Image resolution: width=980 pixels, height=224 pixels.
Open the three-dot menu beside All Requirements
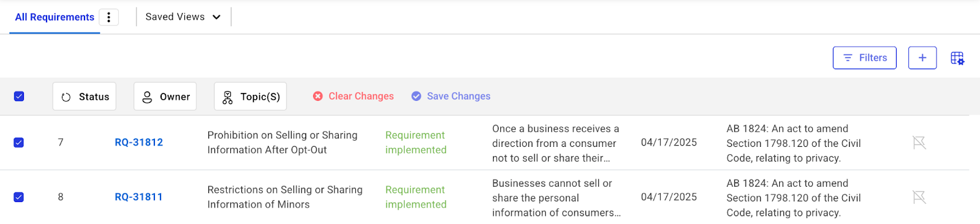[x=109, y=17]
